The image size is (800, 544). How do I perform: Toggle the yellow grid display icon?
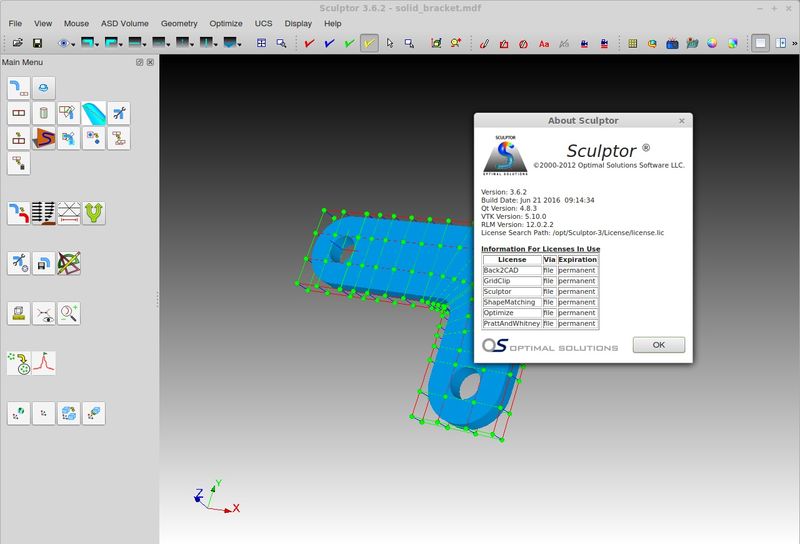633,43
